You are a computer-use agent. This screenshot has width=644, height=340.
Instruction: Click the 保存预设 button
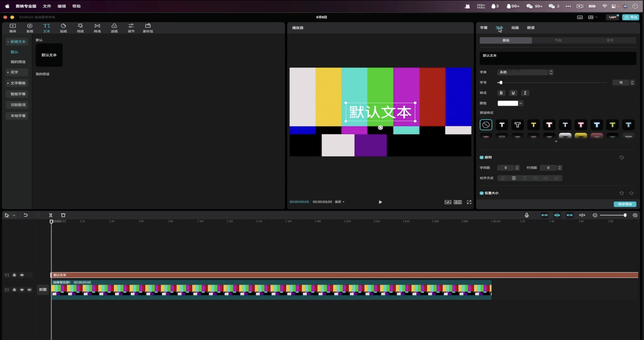coord(625,204)
